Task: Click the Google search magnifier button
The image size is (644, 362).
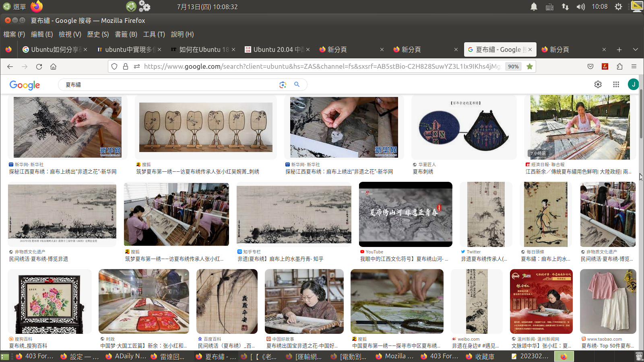Action: coord(297,84)
